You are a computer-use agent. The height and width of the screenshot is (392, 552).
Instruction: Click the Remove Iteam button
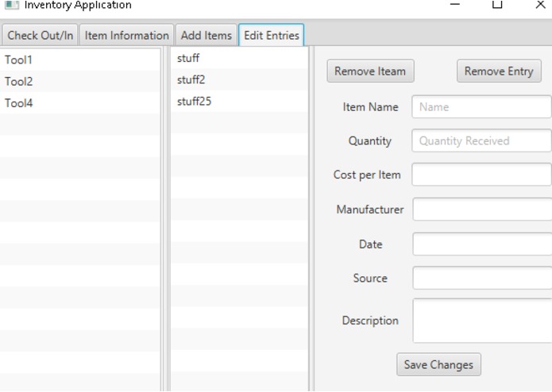(x=370, y=71)
